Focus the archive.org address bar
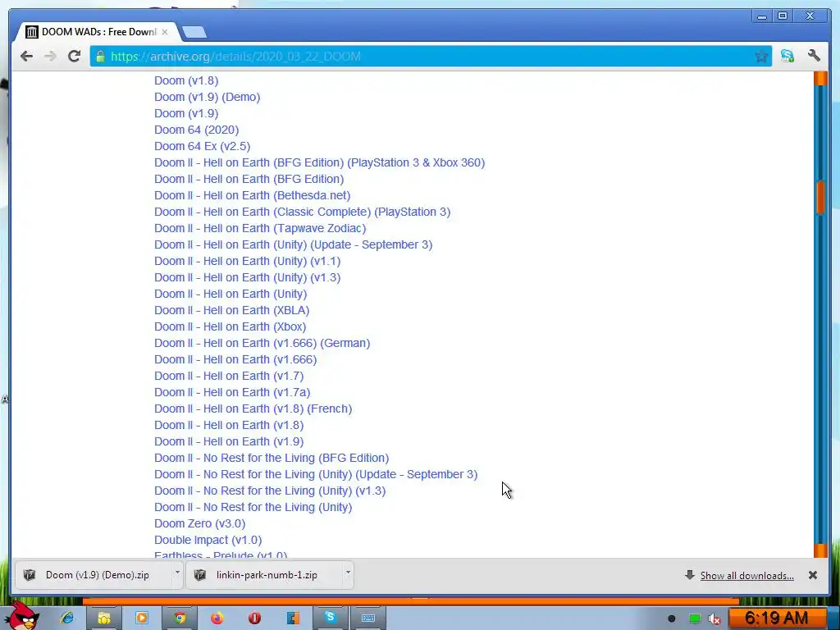 (x=431, y=57)
